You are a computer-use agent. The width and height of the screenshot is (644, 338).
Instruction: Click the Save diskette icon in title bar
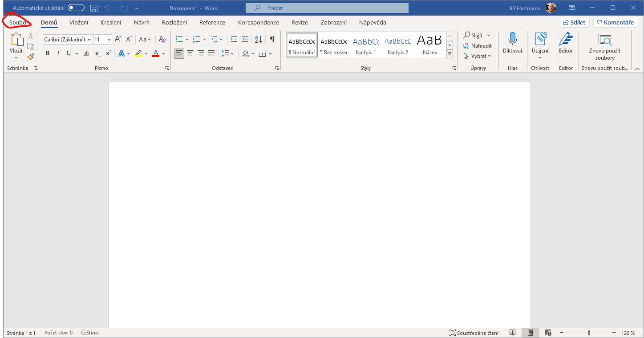click(x=94, y=8)
